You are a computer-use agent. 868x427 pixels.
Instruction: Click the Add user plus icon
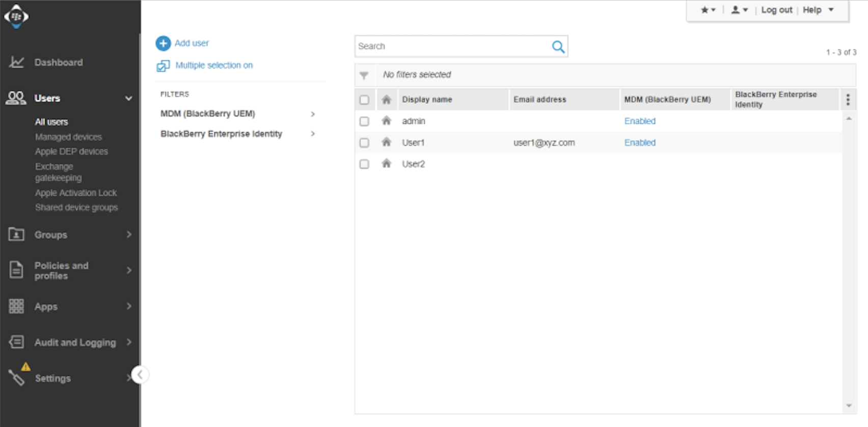[163, 43]
